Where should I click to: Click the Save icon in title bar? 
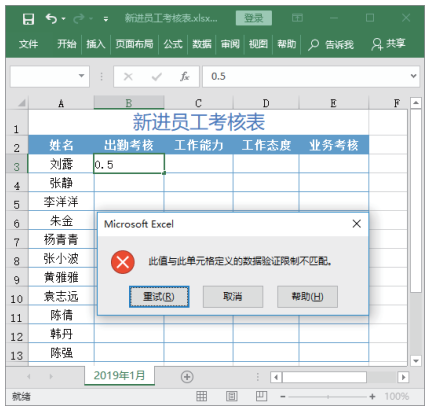pyautogui.click(x=28, y=19)
